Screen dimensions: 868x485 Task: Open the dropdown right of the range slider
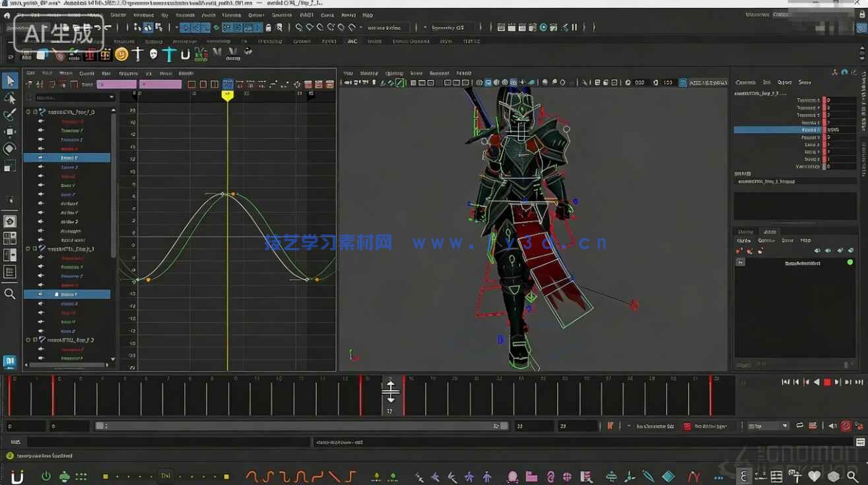[x=785, y=426]
